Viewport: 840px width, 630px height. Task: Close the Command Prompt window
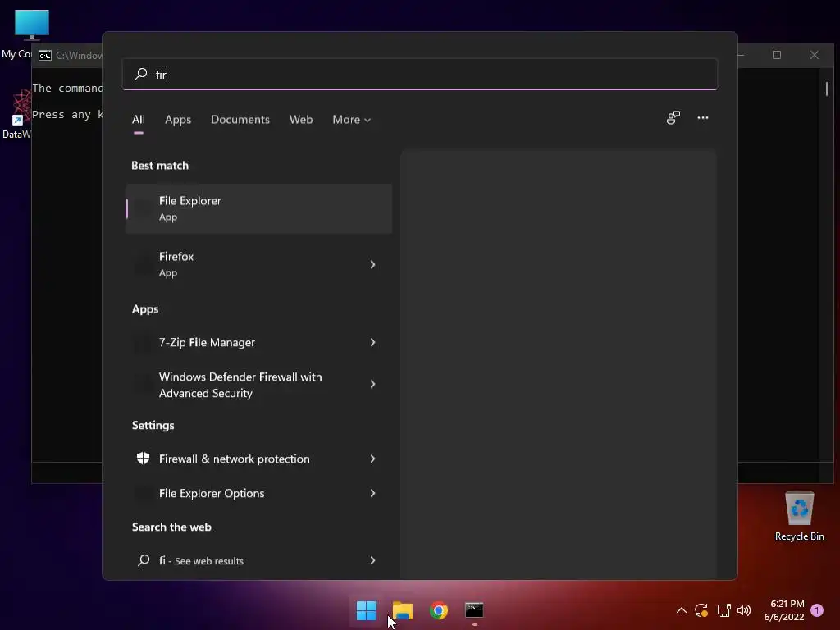(x=815, y=55)
